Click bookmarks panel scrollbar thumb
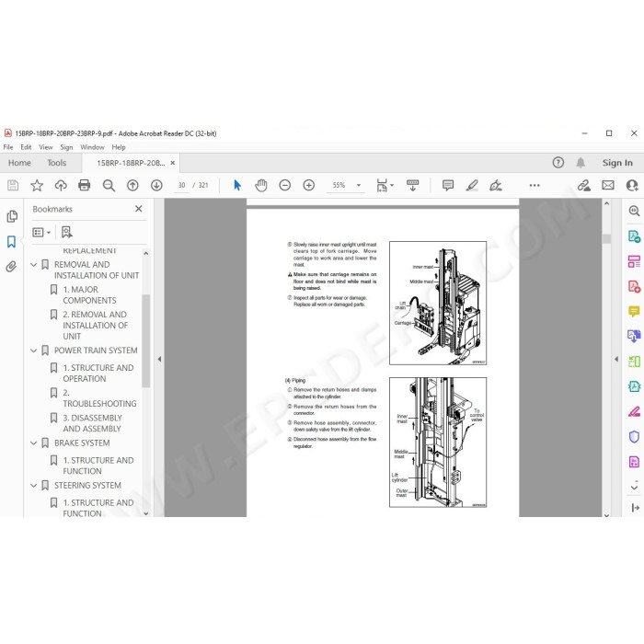644x644 pixels. point(145,341)
